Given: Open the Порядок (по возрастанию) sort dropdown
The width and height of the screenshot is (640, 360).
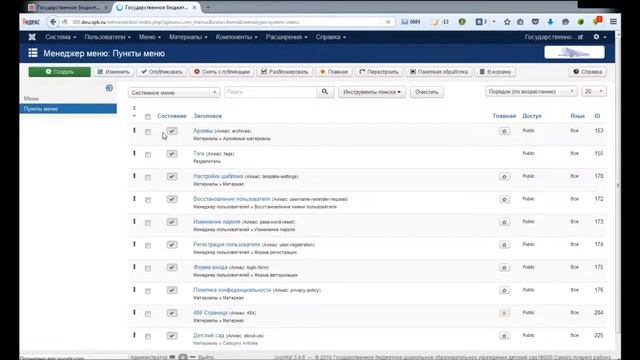Looking at the screenshot, I should point(531,91).
